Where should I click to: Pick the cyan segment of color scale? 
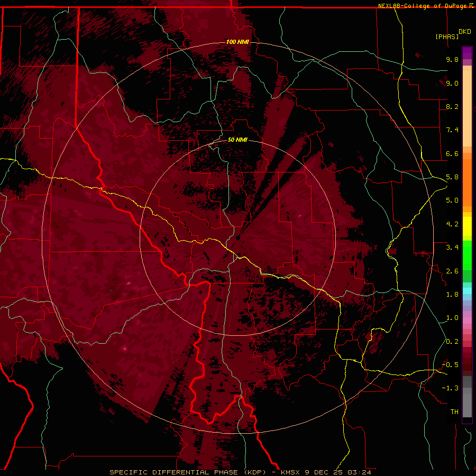(467, 291)
